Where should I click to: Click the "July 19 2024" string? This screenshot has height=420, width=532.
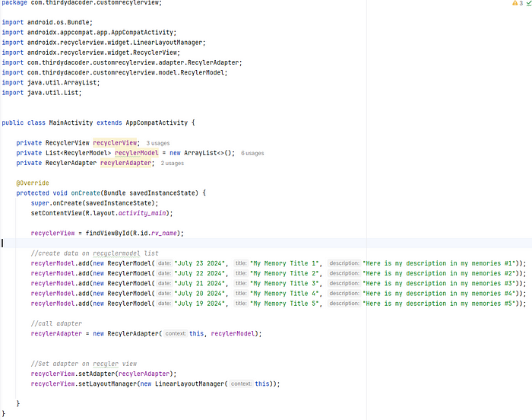coord(199,304)
